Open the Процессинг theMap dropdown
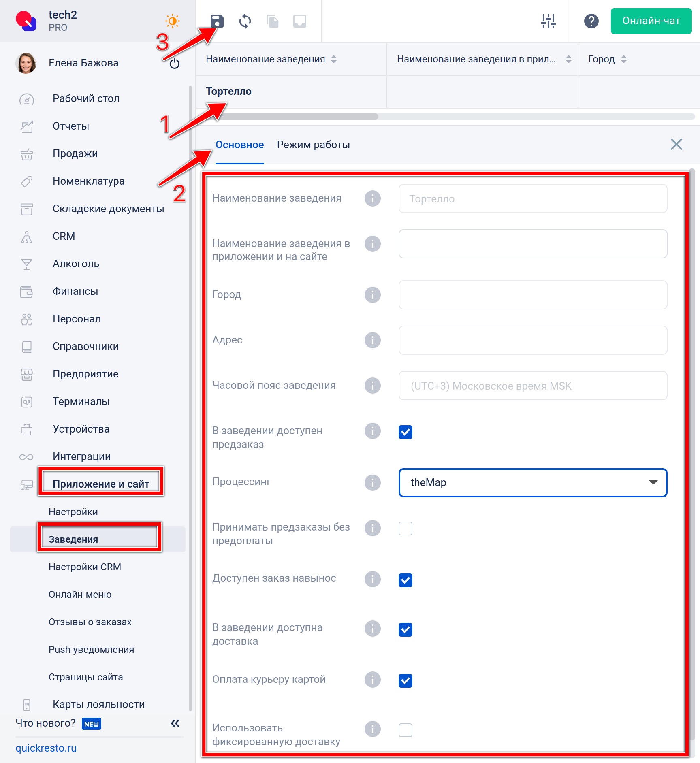 533,483
